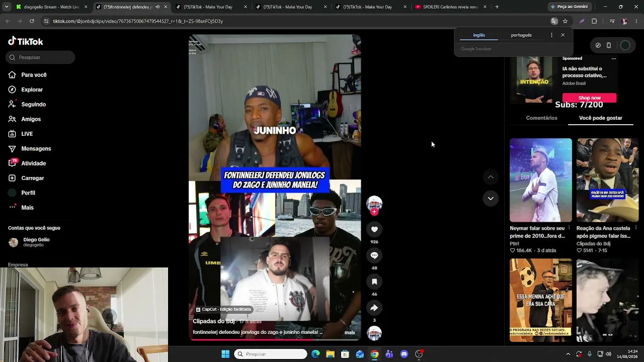Open the TikTok coins icon in top pill
Viewport: 644px width, 362px height.
598,45
